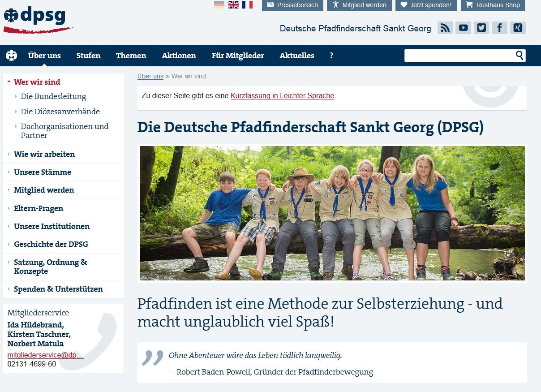Open Pressebereich button
Viewport: 541px width, 392px height.
(292, 5)
